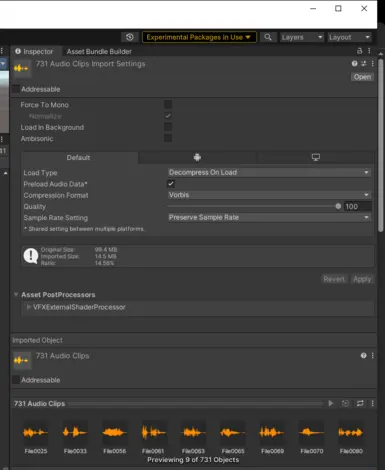This screenshot has width=385, height=470.
Task: Click the Open button
Action: (362, 77)
